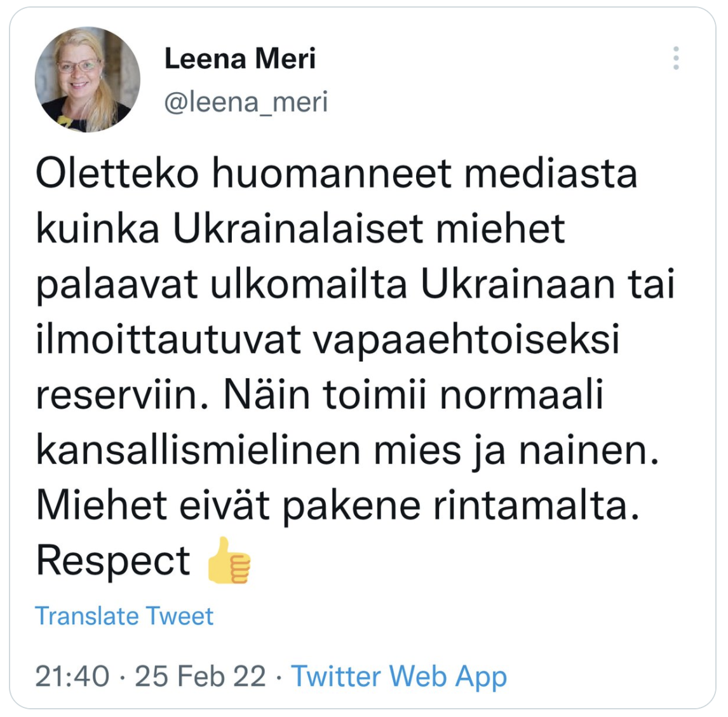Click the thumbs up emoji
Viewport: 728px width, 717px height.
click(229, 560)
